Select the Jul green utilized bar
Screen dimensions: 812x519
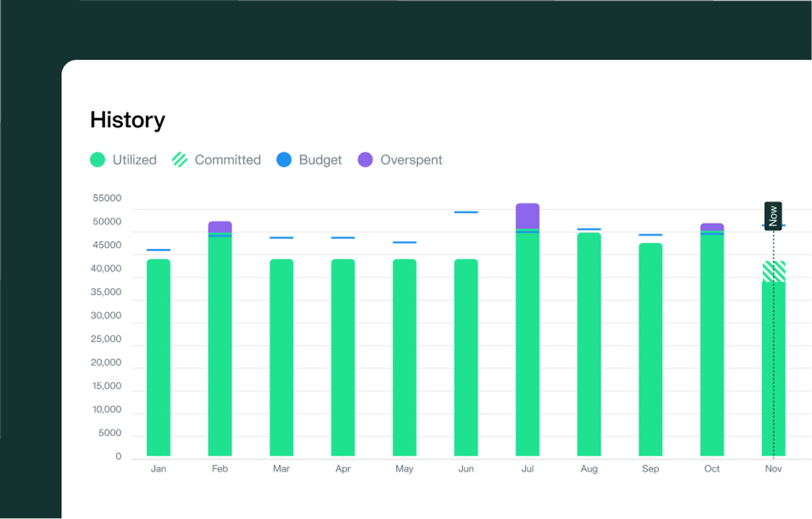(527, 343)
